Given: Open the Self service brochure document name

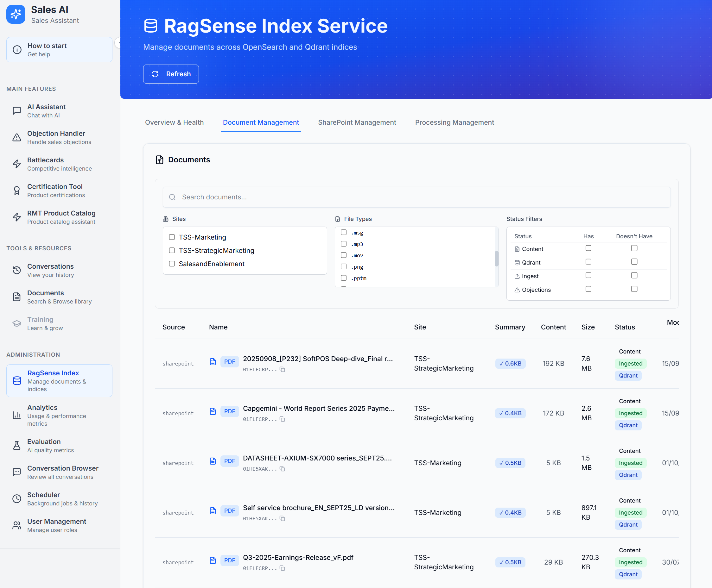Looking at the screenshot, I should tap(319, 508).
